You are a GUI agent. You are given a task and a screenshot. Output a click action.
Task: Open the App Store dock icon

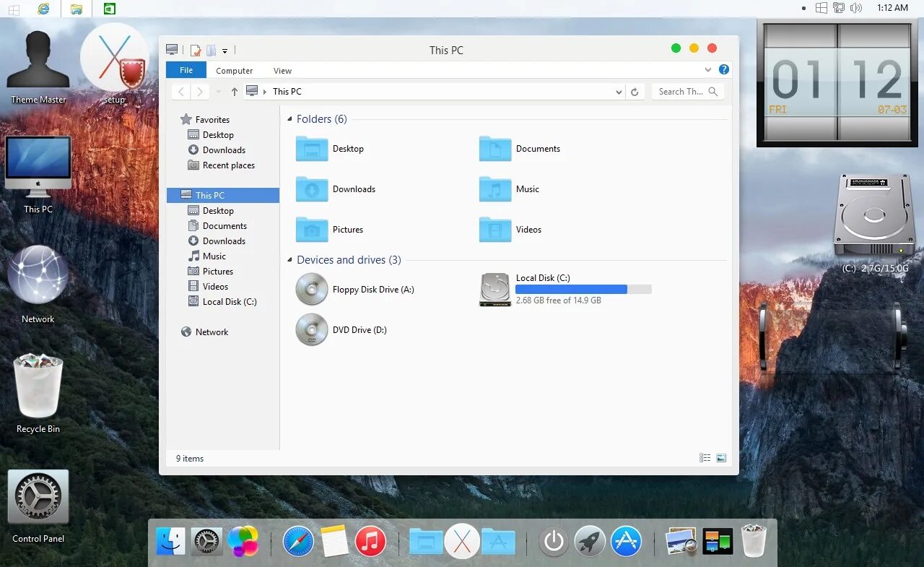[626, 541]
